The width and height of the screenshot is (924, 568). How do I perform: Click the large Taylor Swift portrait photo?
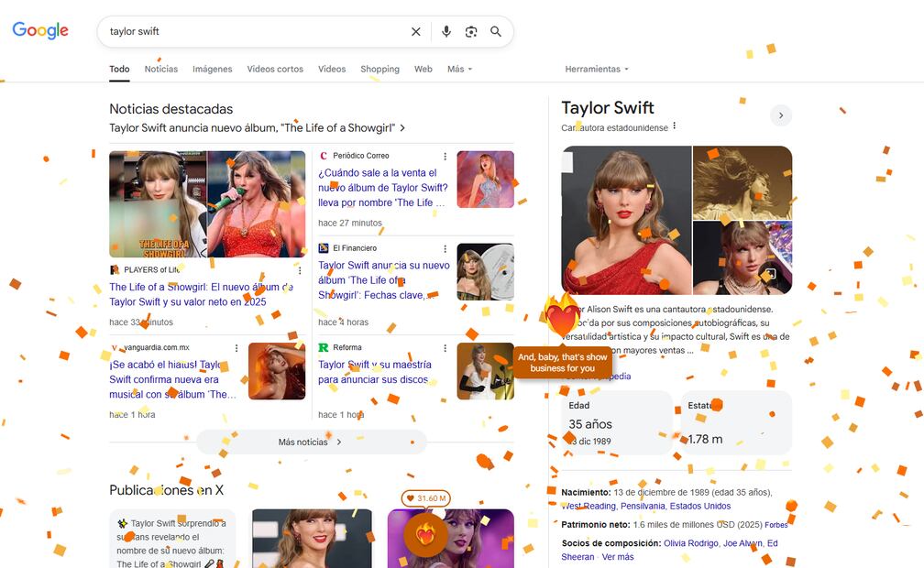(x=626, y=220)
